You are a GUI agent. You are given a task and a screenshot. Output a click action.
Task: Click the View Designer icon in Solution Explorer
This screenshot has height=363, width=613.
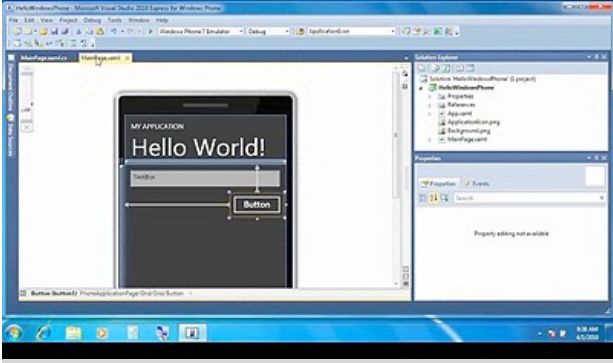click(470, 69)
